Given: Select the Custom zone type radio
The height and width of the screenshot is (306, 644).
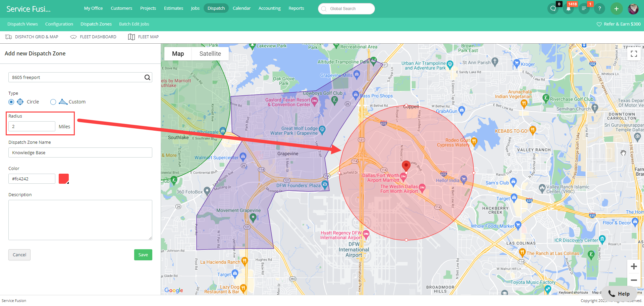Looking at the screenshot, I should tap(53, 102).
